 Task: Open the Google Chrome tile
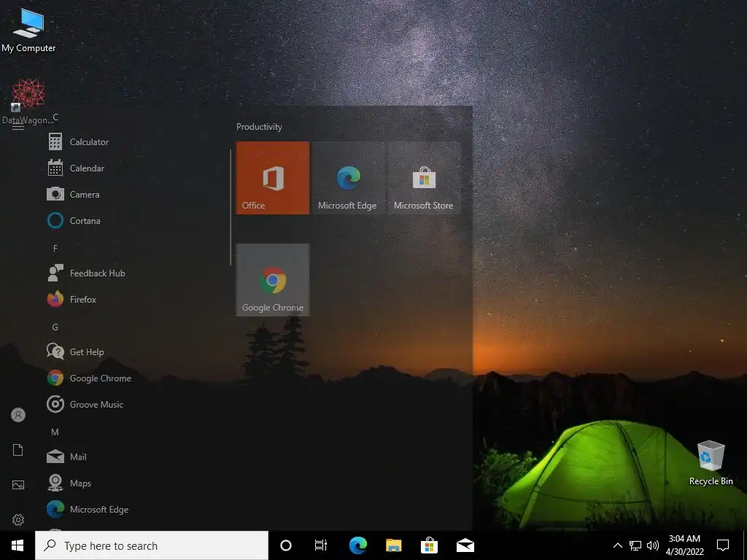273,280
